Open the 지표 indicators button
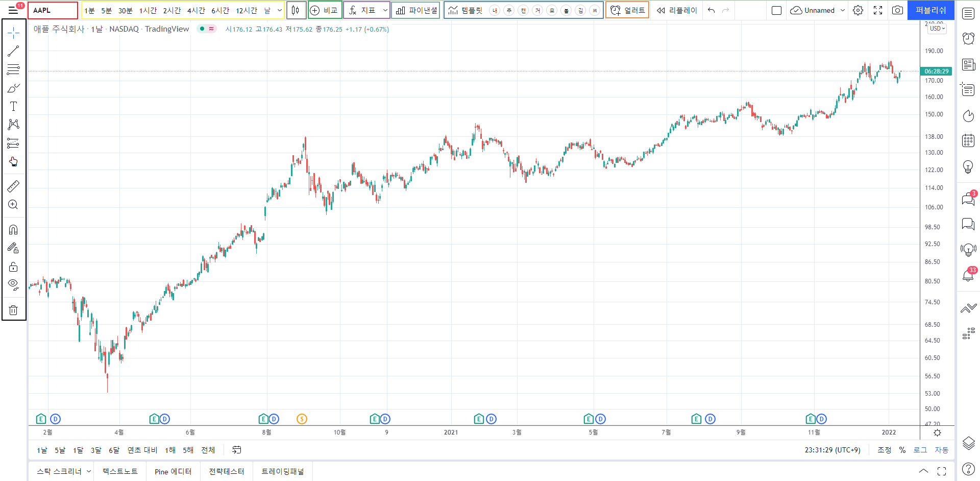This screenshot has height=481, width=980. pos(362,10)
